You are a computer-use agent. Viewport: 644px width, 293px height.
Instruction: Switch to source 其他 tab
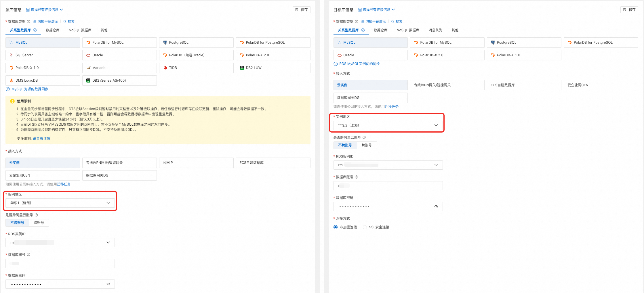[104, 30]
